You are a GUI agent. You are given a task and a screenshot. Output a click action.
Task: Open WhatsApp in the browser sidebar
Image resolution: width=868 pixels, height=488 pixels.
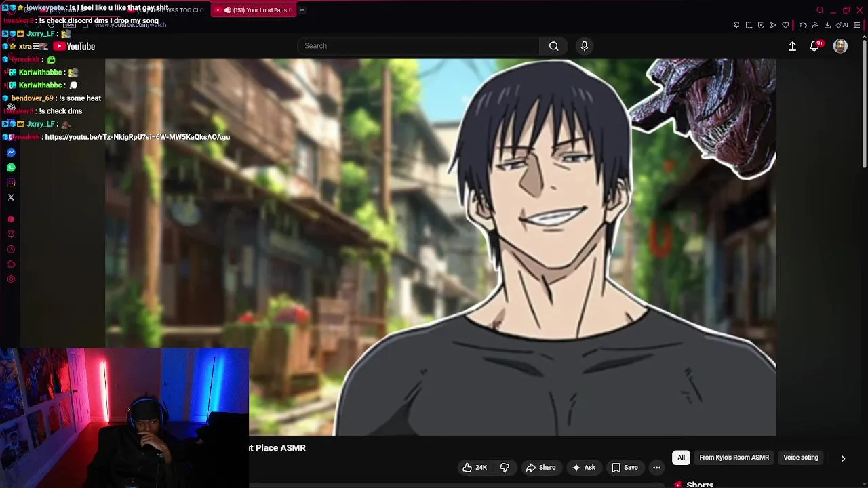(11, 167)
